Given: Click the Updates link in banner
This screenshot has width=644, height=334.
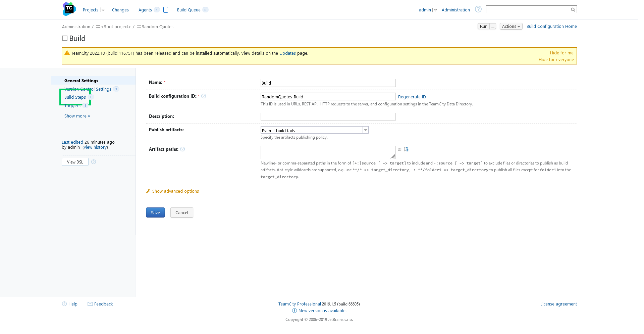Looking at the screenshot, I should pyautogui.click(x=287, y=53).
